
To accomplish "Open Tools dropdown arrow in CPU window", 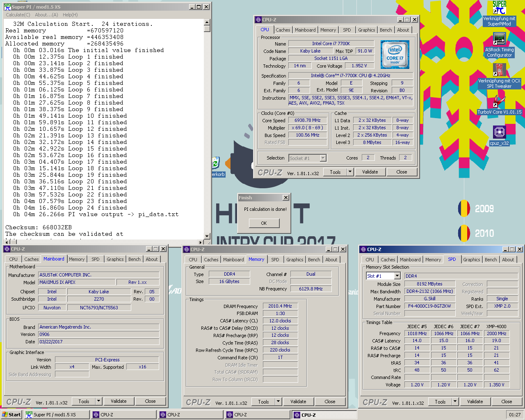I will tap(350, 172).
